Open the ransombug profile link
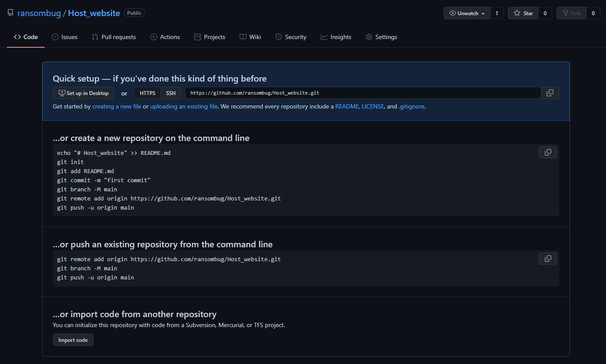Viewport: 606px width, 364px height. pyautogui.click(x=39, y=13)
